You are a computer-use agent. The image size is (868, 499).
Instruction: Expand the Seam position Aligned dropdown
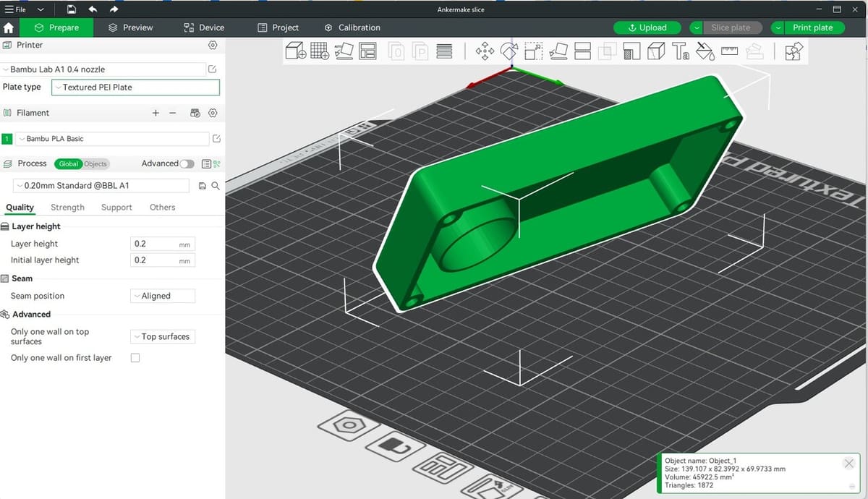(163, 296)
